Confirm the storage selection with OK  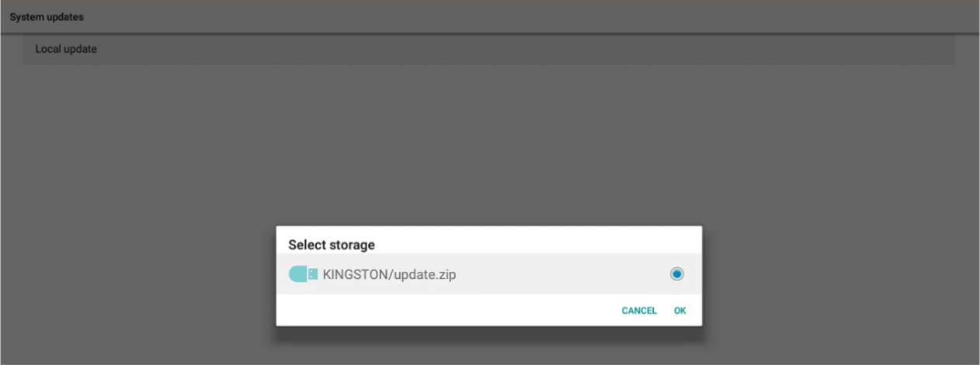(680, 311)
